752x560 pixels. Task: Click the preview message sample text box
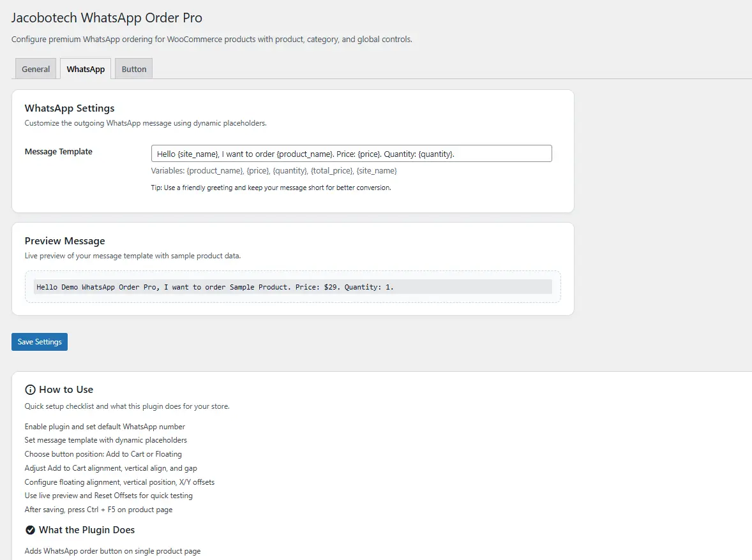coord(292,287)
